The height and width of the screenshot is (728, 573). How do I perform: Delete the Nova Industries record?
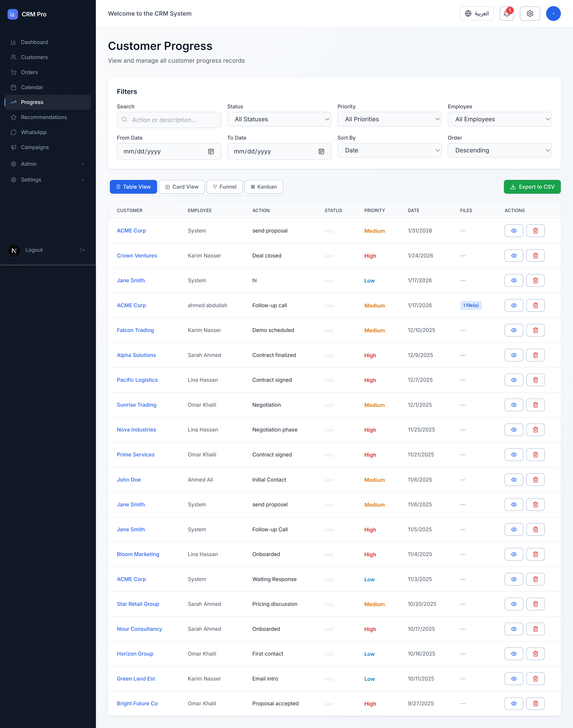535,430
